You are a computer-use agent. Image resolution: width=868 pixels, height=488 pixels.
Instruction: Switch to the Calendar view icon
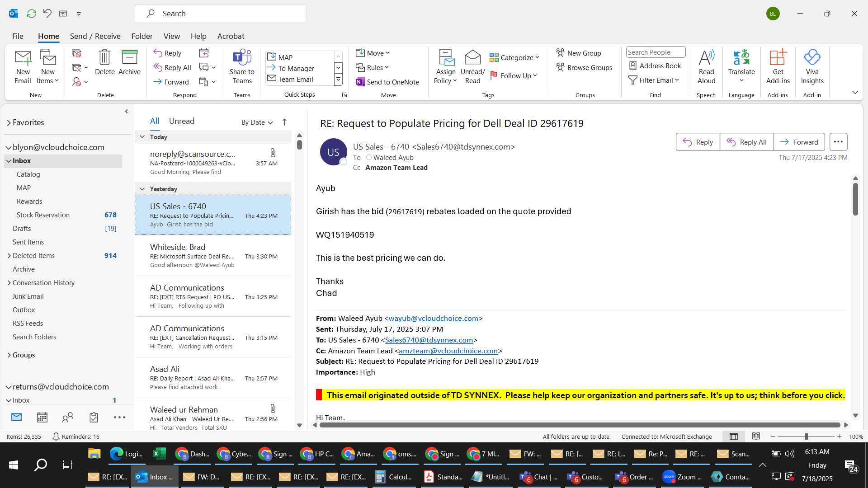42,418
